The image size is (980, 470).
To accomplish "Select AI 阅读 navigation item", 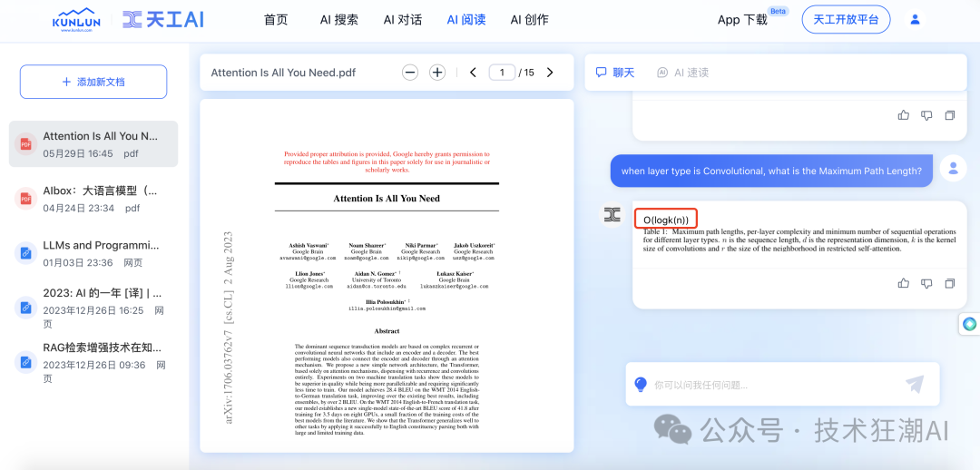I will click(466, 19).
